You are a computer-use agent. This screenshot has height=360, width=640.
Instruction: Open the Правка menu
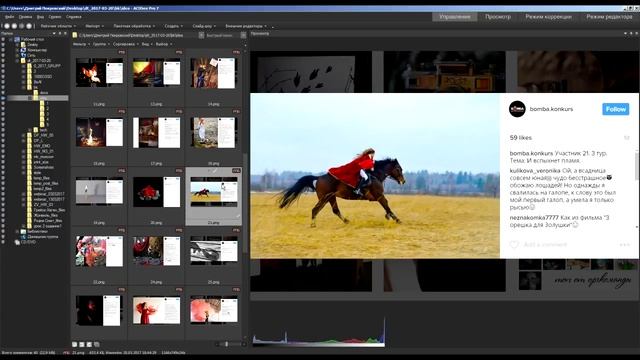tap(25, 17)
